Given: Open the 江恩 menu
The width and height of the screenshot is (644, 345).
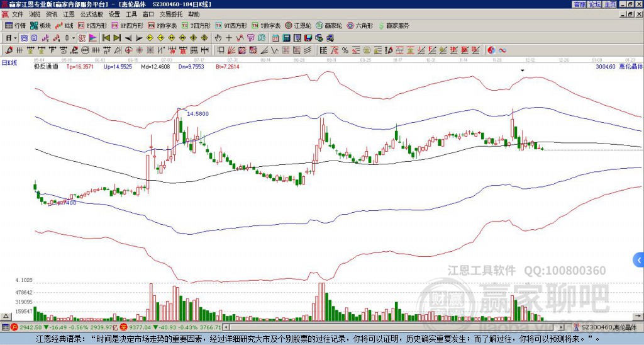Looking at the screenshot, I should tap(69, 14).
